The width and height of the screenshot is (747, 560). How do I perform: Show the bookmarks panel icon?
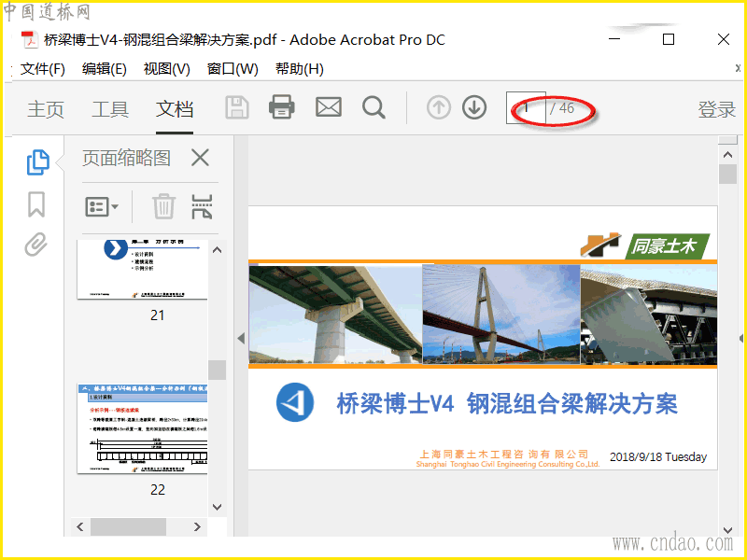click(36, 204)
